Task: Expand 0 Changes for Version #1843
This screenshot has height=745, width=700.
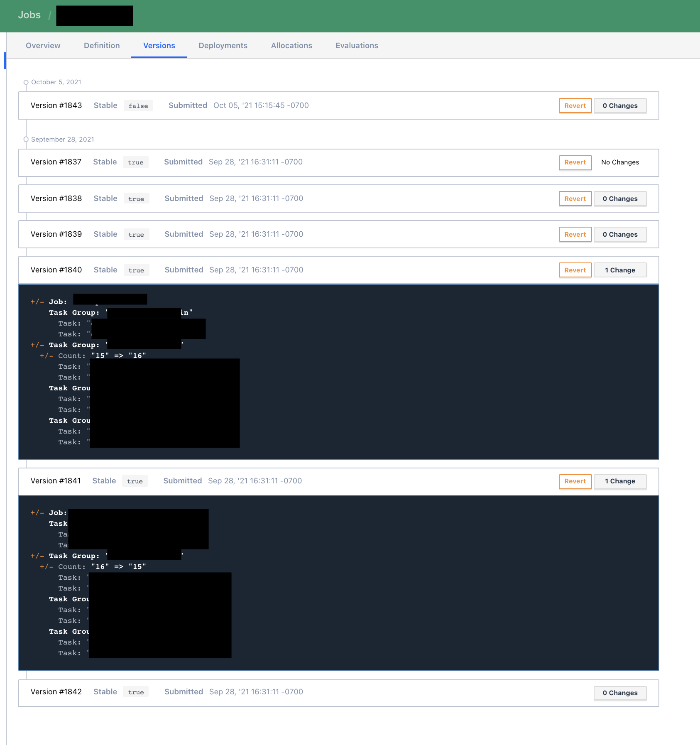Action: tap(620, 106)
